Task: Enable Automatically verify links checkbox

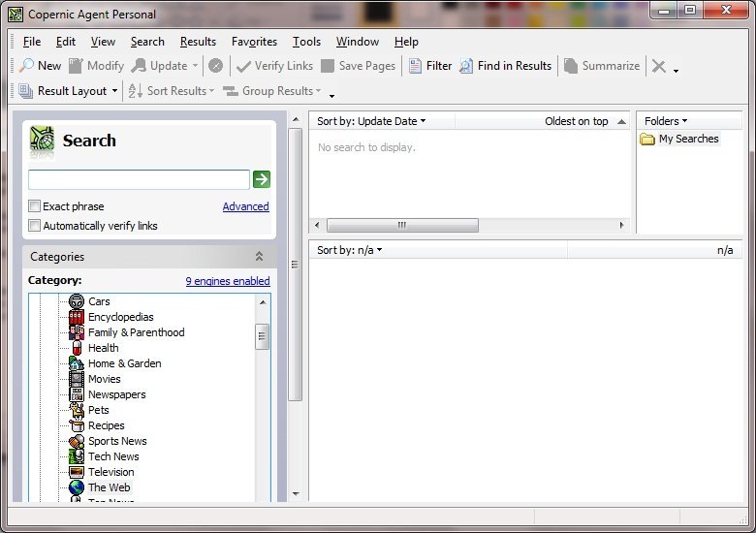Action: click(x=34, y=226)
